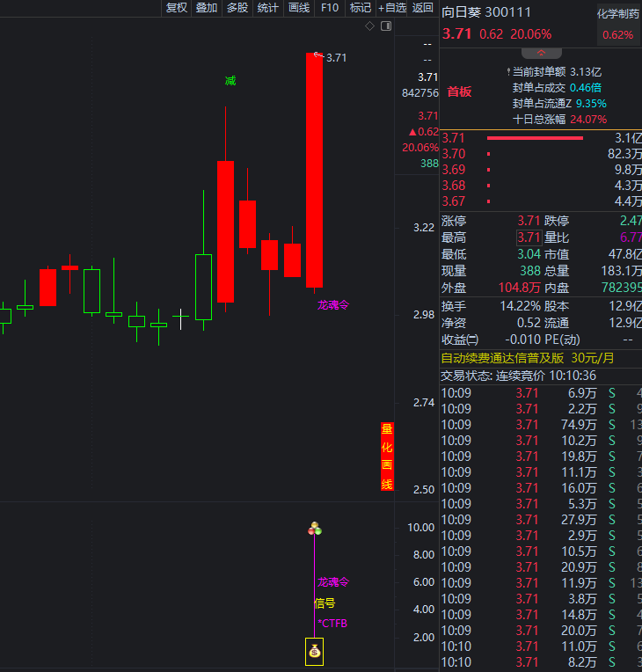
Task: Click the 首板 label
Action: pos(459,91)
